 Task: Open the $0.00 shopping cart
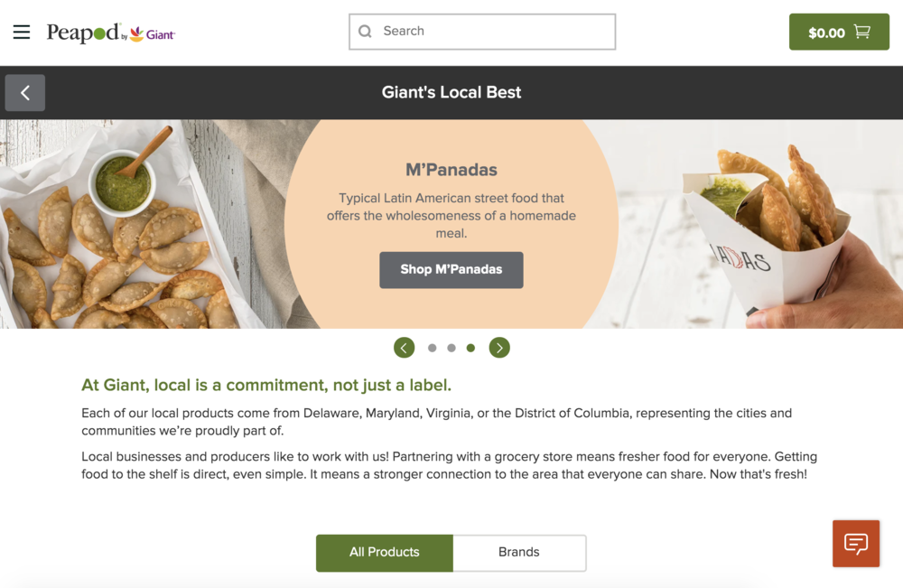[x=839, y=33]
